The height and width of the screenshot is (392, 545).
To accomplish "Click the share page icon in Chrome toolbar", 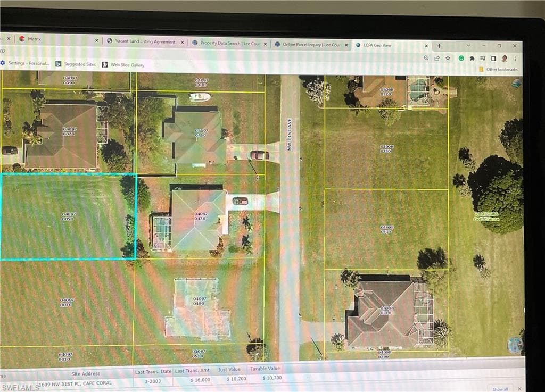I will click(x=437, y=58).
